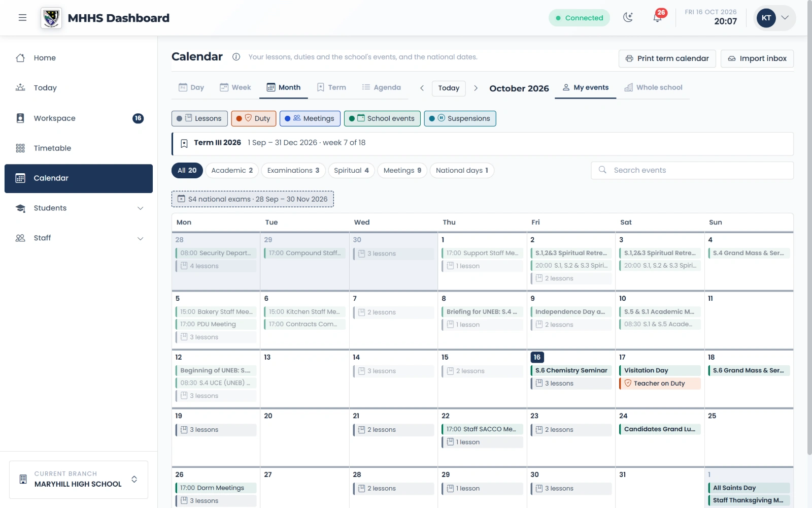Open the hamburger navigation menu
812x508 pixels.
pos(22,18)
